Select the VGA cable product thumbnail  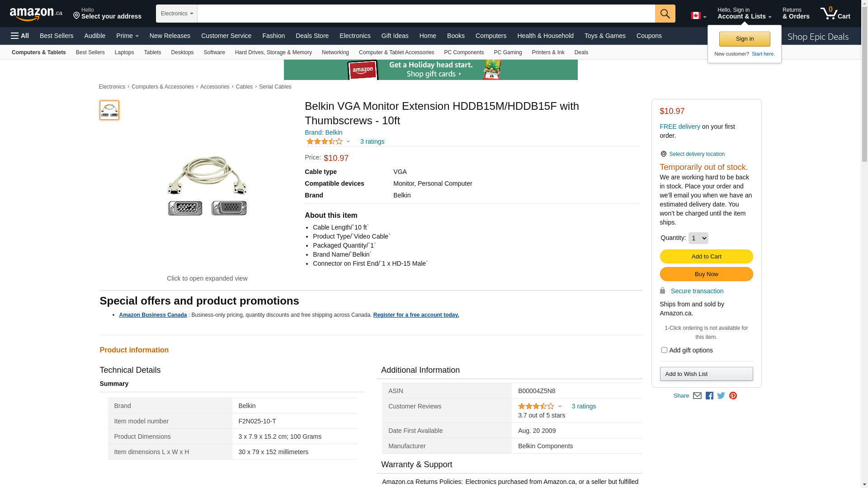[109, 110]
